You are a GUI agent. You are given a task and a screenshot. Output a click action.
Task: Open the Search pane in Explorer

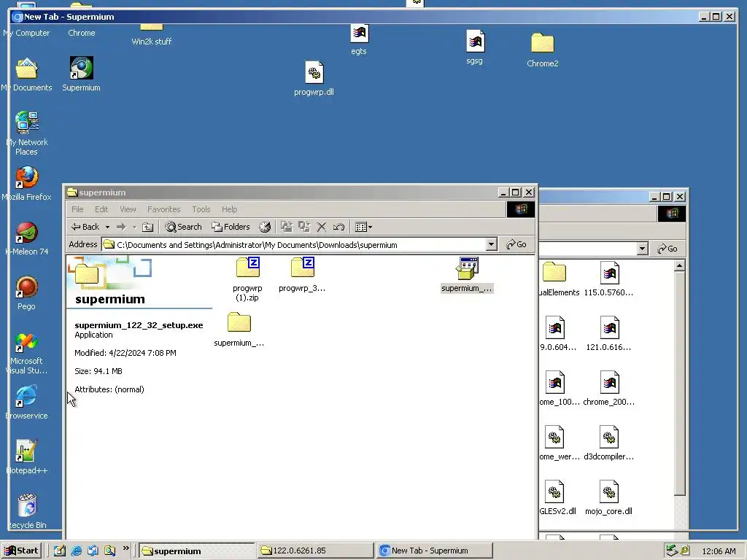click(183, 227)
